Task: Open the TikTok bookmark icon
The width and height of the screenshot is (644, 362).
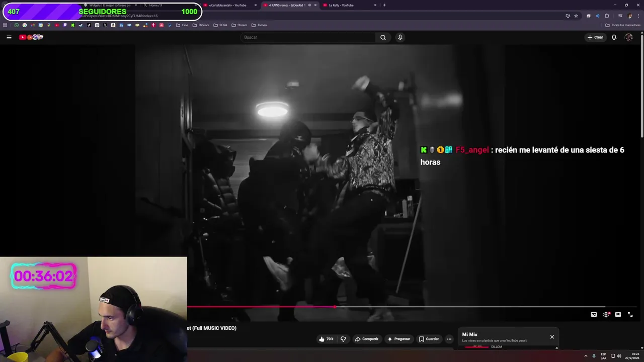Action: [89, 25]
